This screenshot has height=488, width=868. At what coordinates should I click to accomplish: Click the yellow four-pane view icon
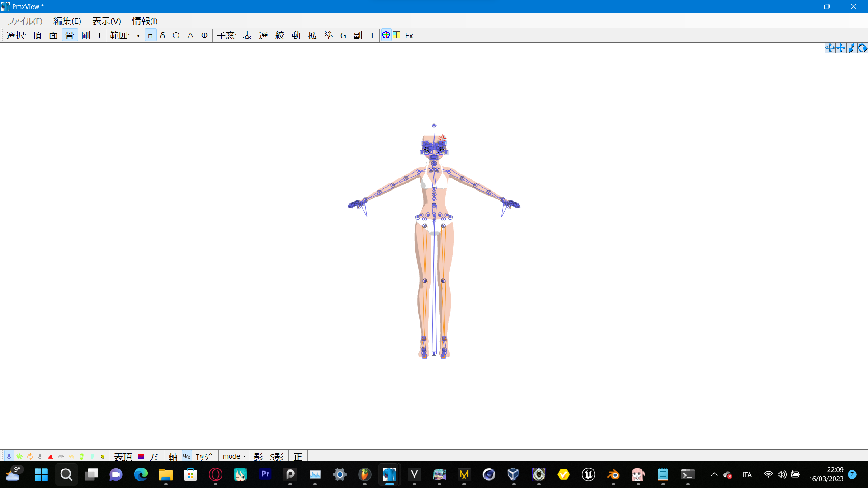click(396, 35)
